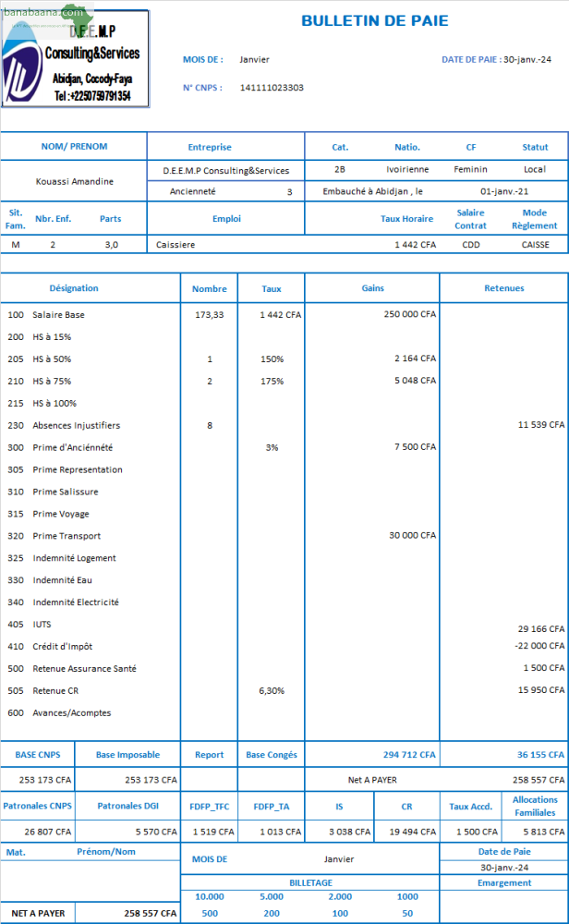The height and width of the screenshot is (924, 569).
Task: Click the CAISSE payment mode value
Action: coord(535,245)
